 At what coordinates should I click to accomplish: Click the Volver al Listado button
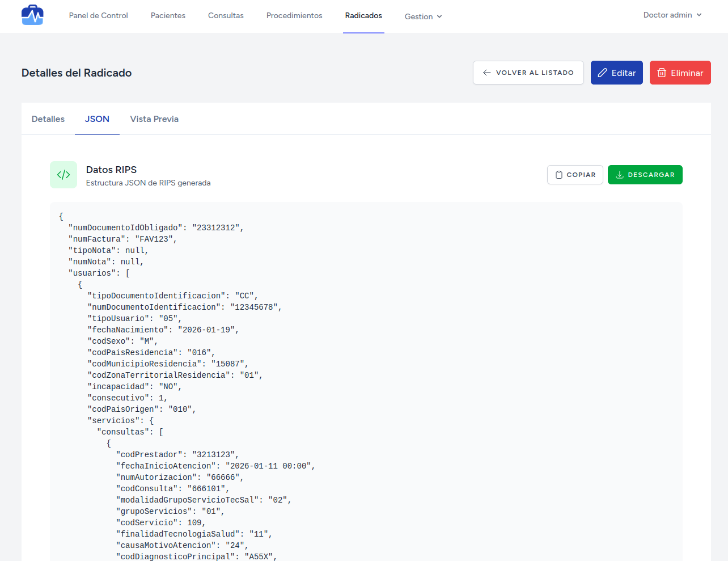tap(528, 73)
